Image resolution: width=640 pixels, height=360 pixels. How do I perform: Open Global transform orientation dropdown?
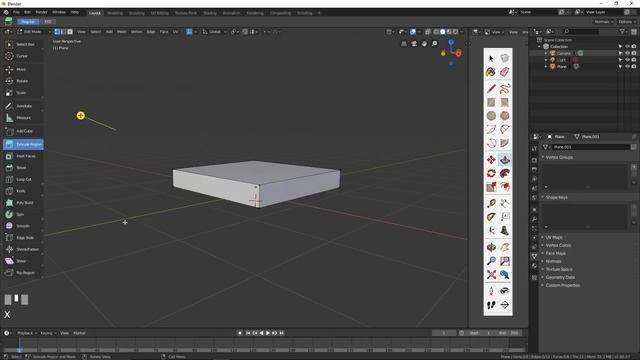pyautogui.click(x=215, y=32)
